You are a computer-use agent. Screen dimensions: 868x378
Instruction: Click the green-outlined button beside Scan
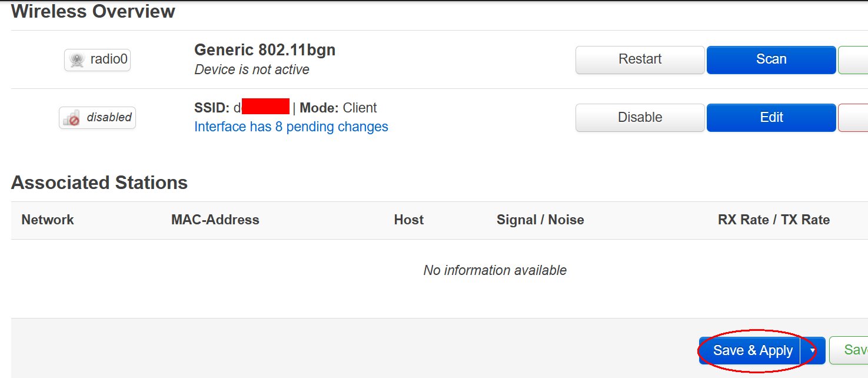pos(853,59)
